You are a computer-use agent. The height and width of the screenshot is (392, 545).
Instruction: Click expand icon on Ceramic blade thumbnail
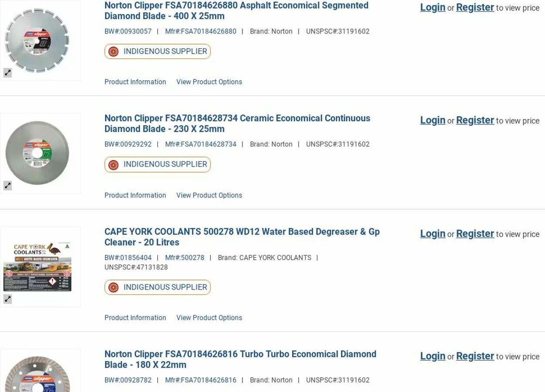click(x=8, y=186)
